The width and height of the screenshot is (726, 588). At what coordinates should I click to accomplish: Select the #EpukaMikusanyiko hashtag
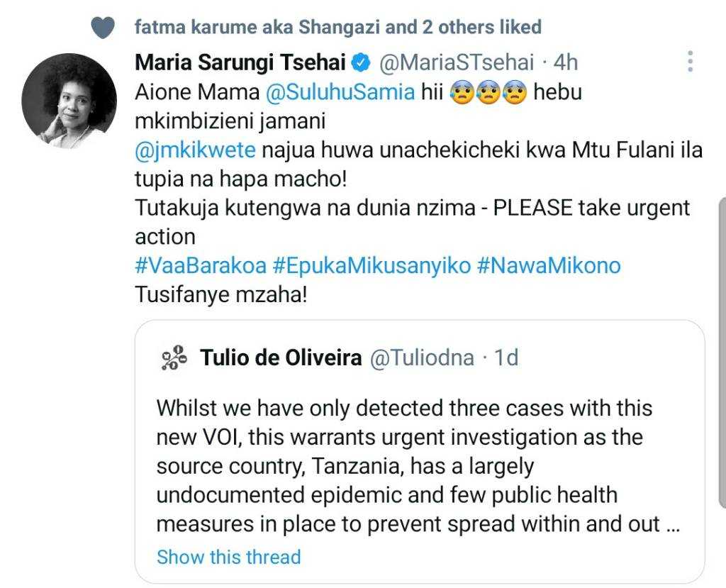372,265
